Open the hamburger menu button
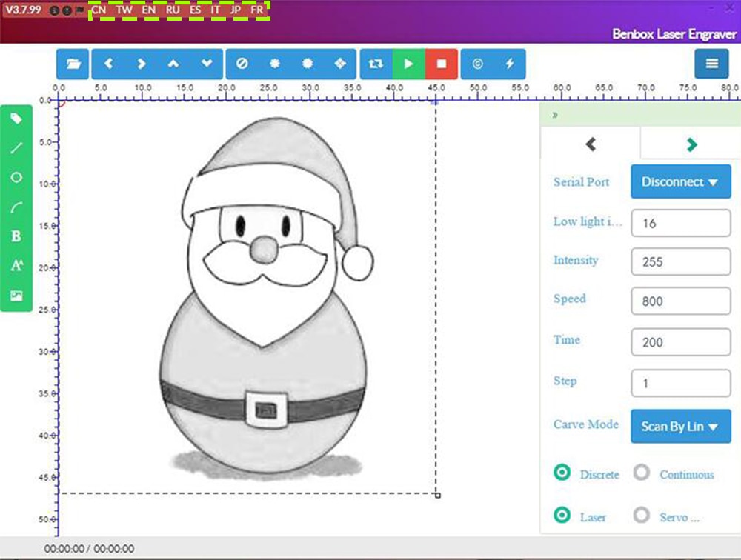 711,64
